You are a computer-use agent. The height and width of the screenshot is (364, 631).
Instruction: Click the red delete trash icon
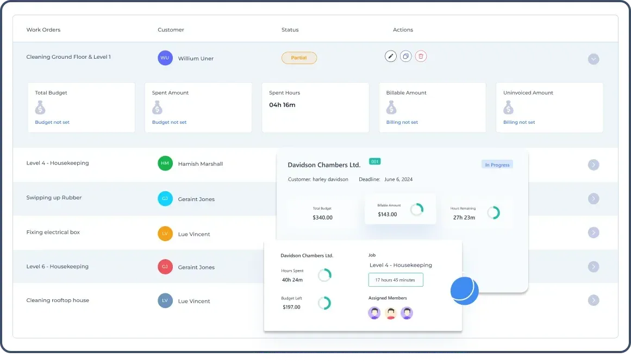tap(421, 56)
